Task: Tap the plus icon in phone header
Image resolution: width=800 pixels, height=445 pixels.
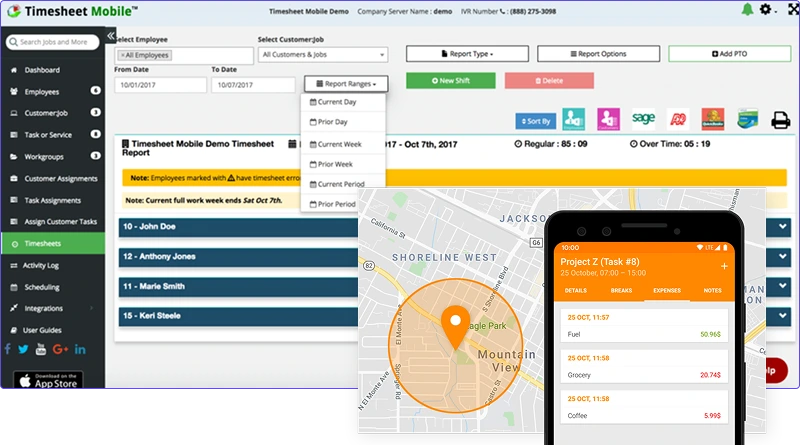Action: click(723, 266)
